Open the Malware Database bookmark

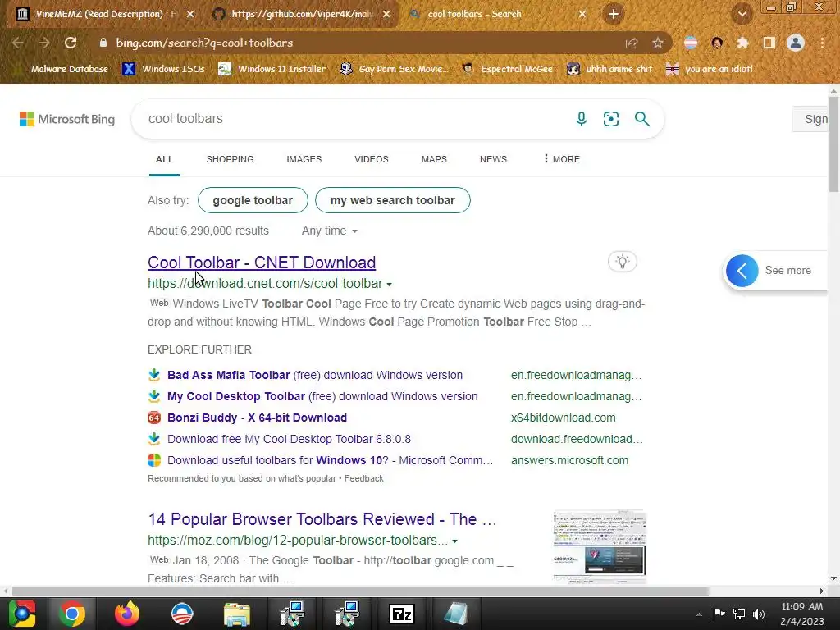62,69
